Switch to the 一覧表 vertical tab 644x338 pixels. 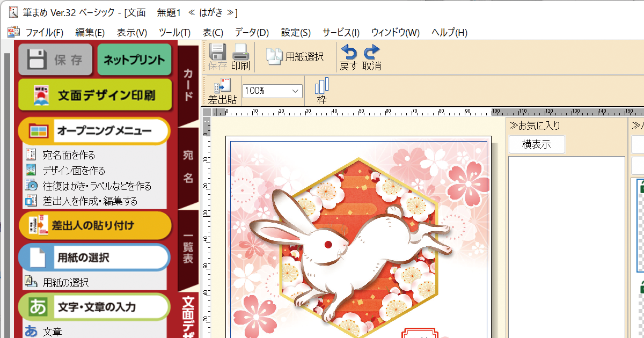188,249
